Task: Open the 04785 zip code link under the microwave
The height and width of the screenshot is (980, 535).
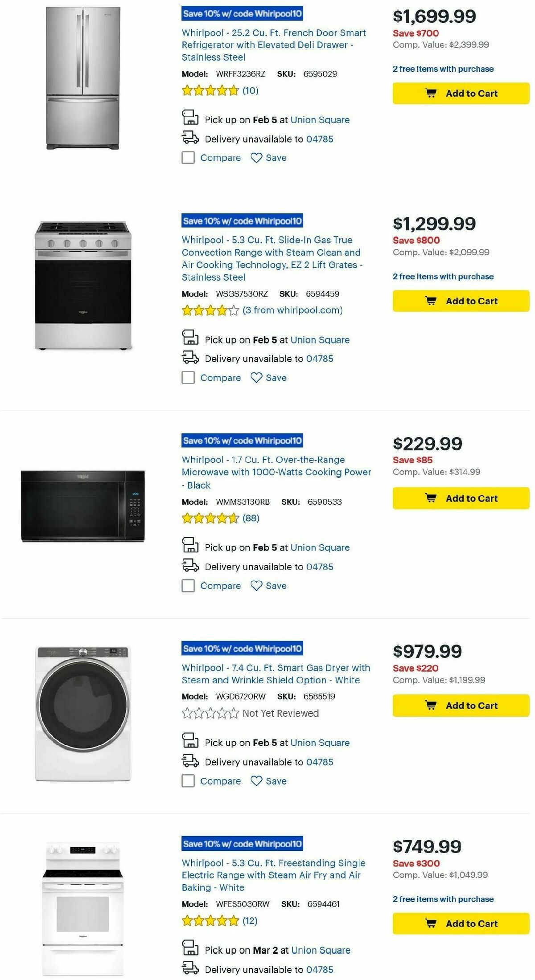Action: pyautogui.click(x=320, y=566)
